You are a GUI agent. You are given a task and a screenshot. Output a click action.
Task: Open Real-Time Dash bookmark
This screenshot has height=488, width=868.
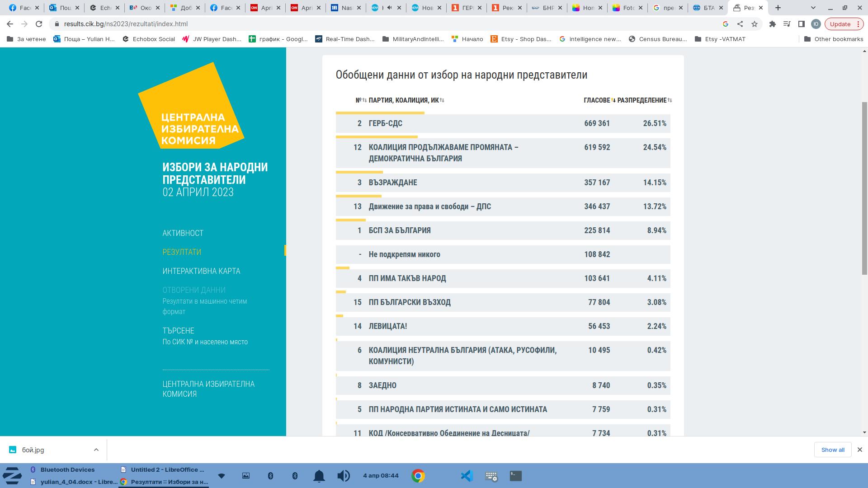tap(345, 39)
